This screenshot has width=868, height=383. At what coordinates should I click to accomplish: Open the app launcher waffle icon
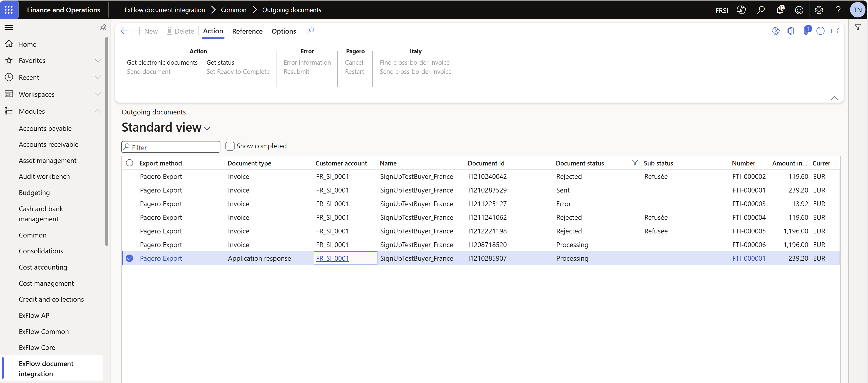pyautogui.click(x=9, y=10)
